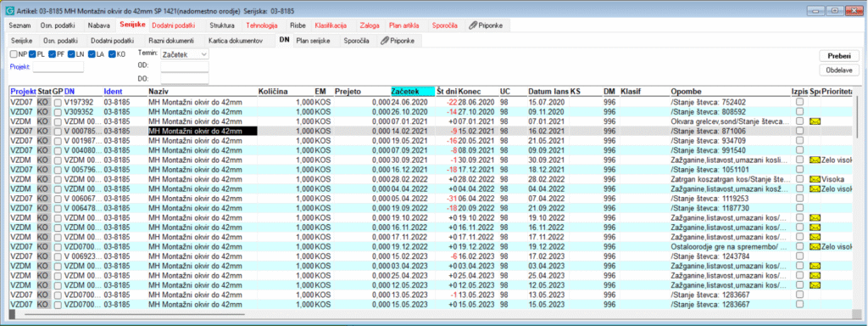Uncheck the PF status filter
Screen dimensions: 868x326
coord(52,53)
